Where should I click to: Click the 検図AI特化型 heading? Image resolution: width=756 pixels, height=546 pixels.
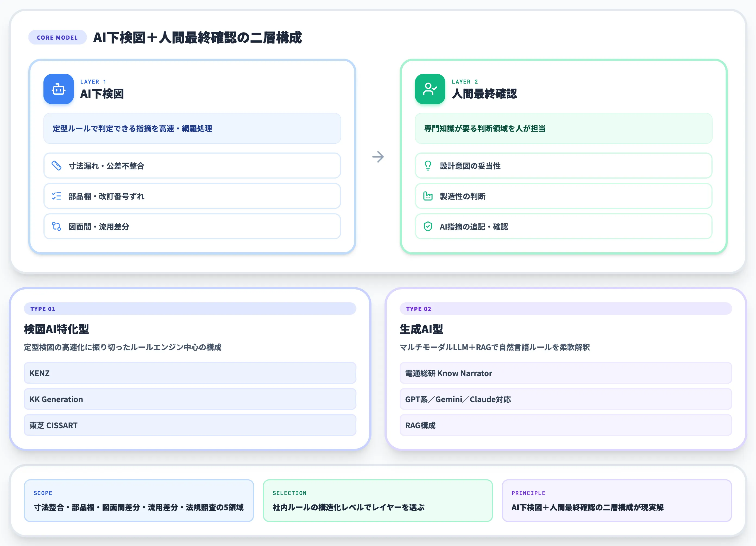click(56, 329)
